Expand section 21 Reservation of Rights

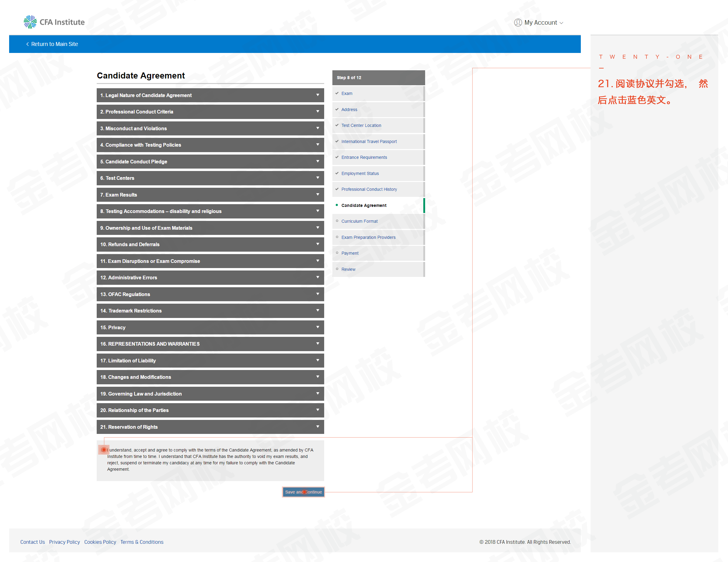pos(210,427)
